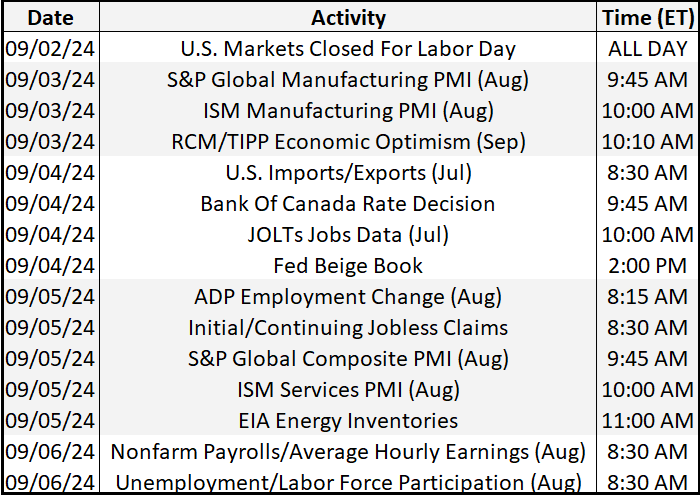Viewport: 700px width, 495px height.
Task: Click the ALL DAY time cell
Action: click(646, 48)
